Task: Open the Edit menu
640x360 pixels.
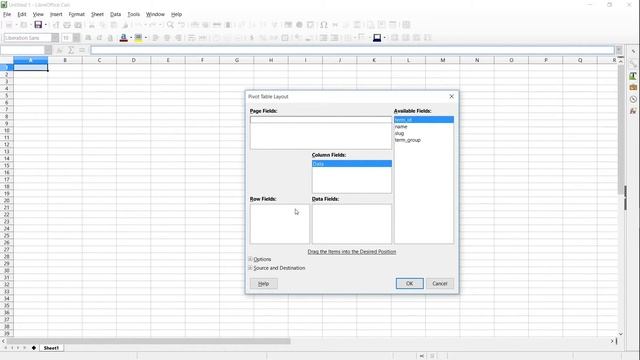Action: 22,14
